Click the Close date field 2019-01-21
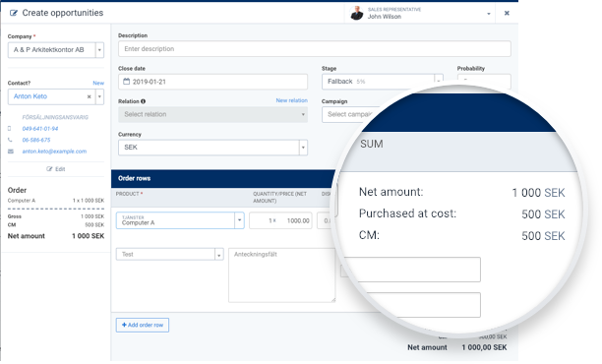Viewport: 602px width, 364px height. pyautogui.click(x=212, y=82)
